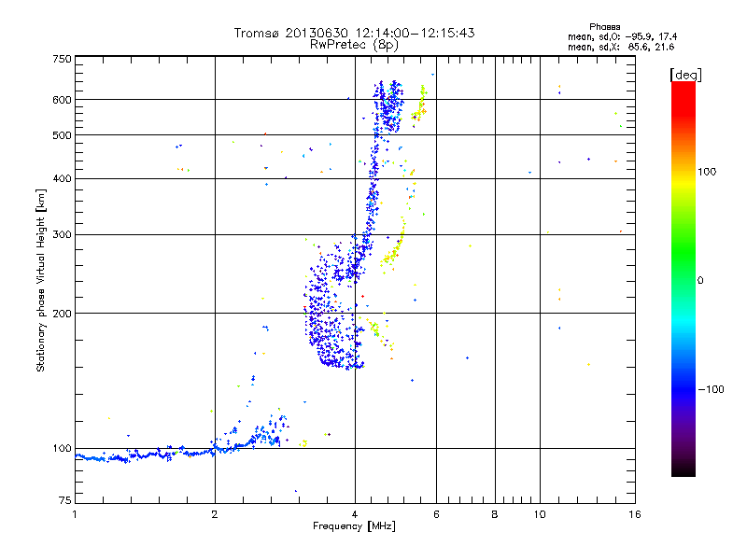Click the y-axis tick label '750'
This screenshot has height=560, width=747.
(x=62, y=59)
